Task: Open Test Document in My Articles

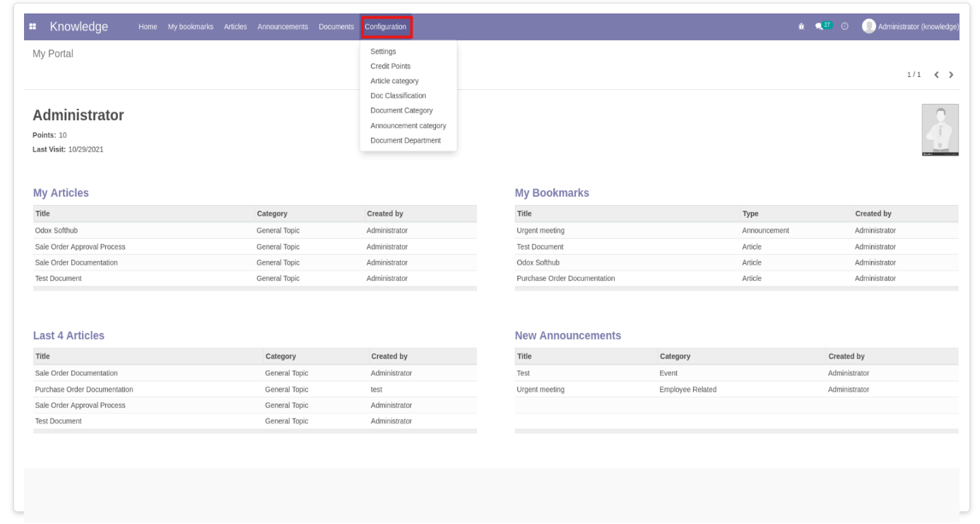Action: pos(255,279)
